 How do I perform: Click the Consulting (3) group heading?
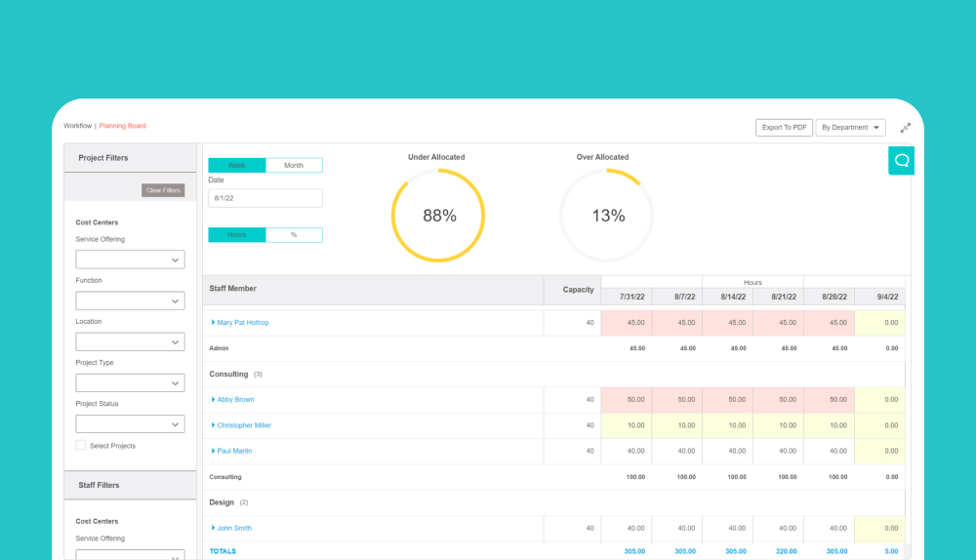(x=235, y=374)
